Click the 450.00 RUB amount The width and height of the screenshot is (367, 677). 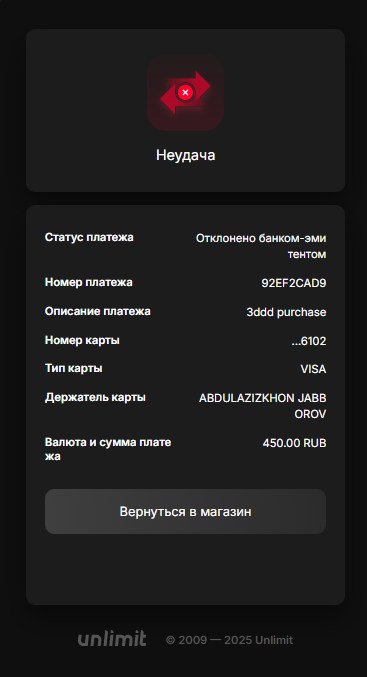pos(294,443)
